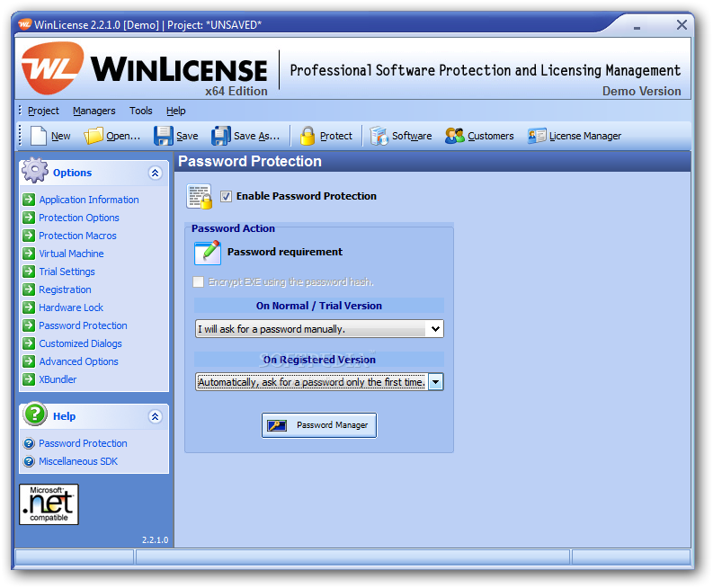Click green arrow icon beside Application Information

[x=29, y=200]
